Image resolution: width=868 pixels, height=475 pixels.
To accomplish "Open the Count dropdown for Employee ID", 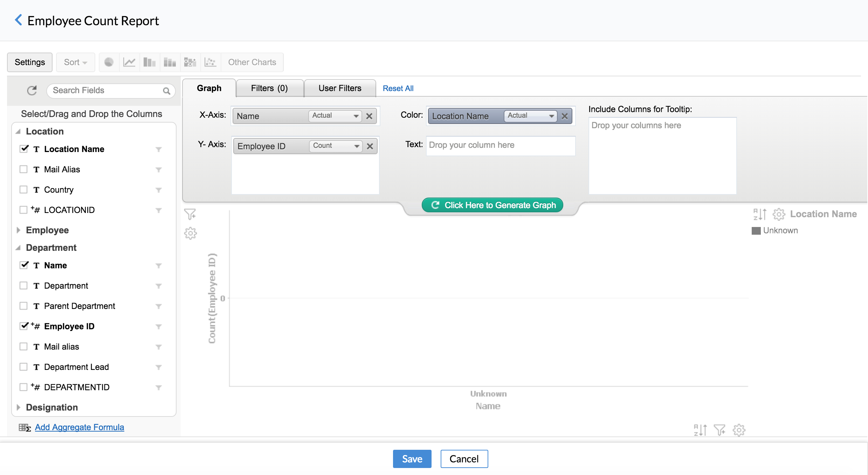I will [336, 146].
